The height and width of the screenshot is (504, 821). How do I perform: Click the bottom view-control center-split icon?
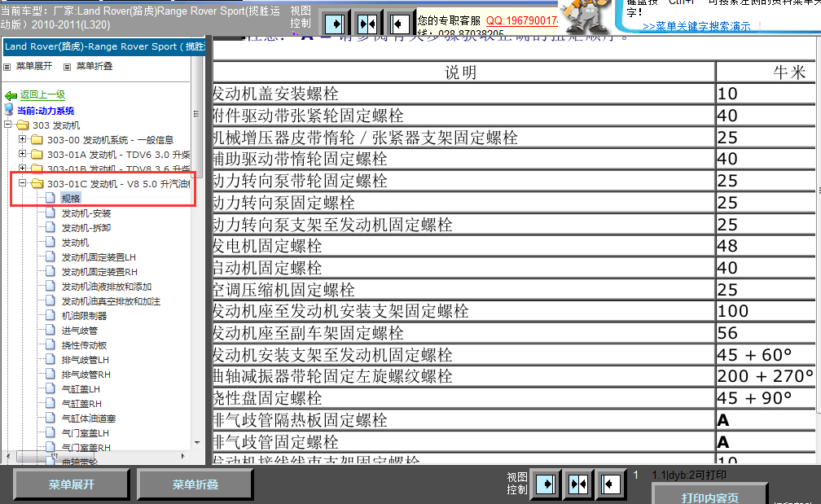click(x=578, y=484)
